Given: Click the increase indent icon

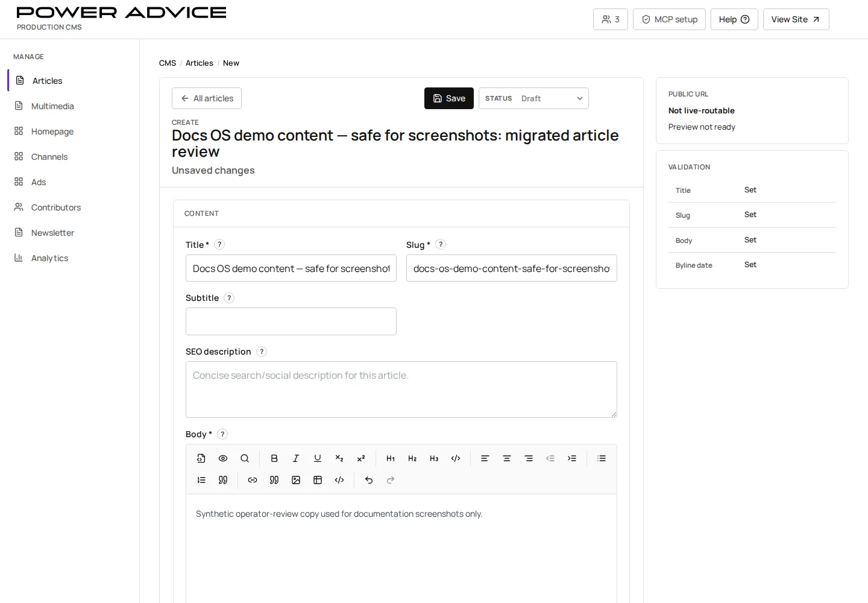Looking at the screenshot, I should pyautogui.click(x=572, y=458).
